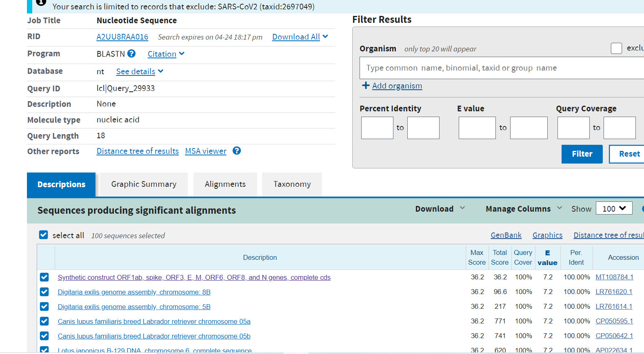
Task: Expand the Manage Columns menu
Action: pos(524,209)
